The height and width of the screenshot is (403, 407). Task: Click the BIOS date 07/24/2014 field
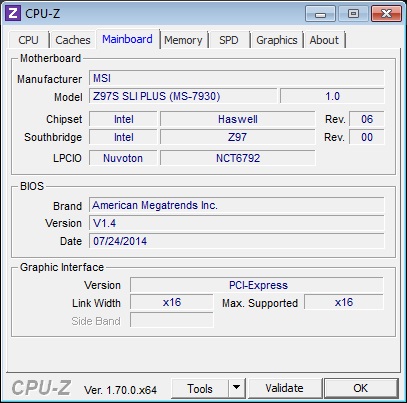237,241
